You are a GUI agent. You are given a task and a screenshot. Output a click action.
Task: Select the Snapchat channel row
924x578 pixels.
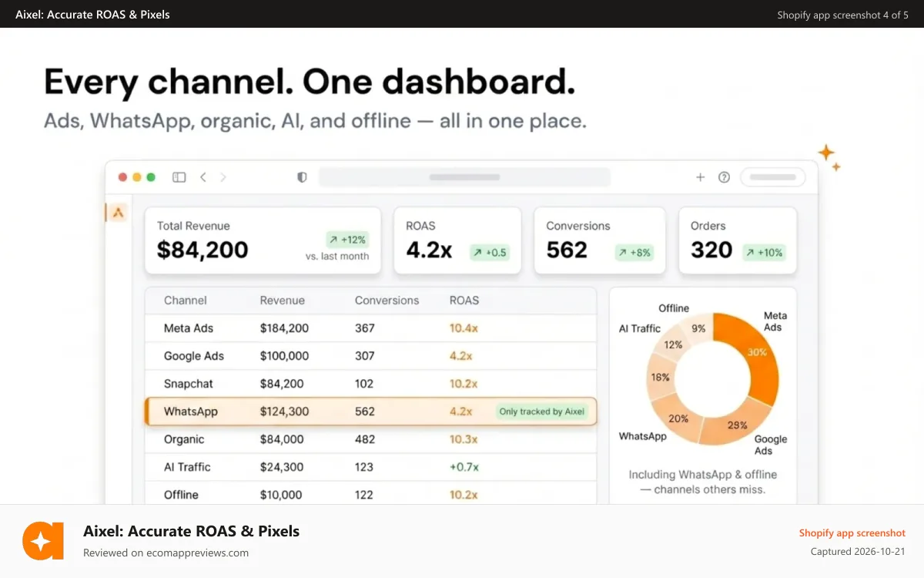click(x=370, y=384)
